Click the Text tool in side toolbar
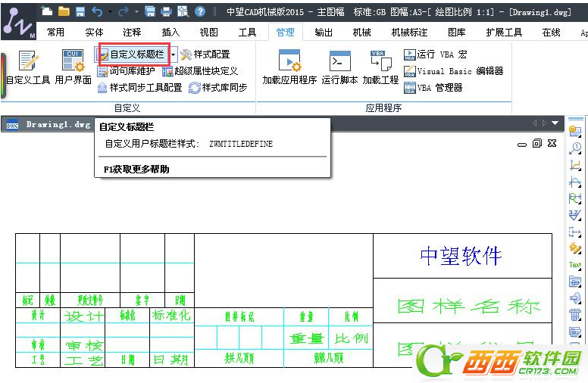The image size is (588, 383). (575, 265)
